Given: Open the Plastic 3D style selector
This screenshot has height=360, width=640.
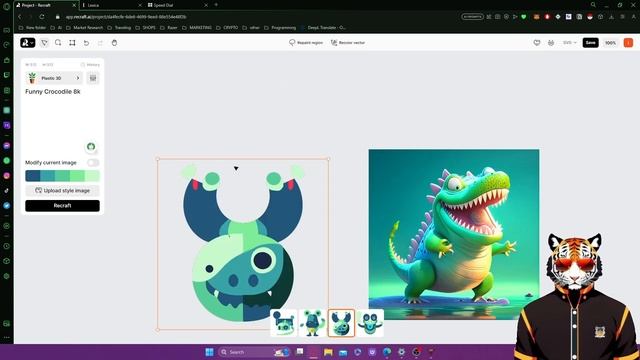Looking at the screenshot, I should coord(54,78).
